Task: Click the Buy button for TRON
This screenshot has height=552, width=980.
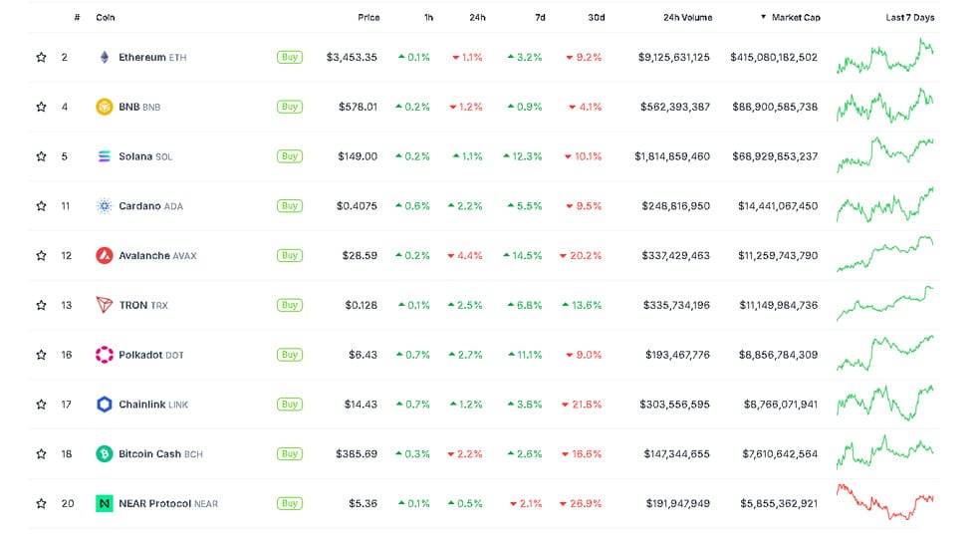Action: [290, 305]
